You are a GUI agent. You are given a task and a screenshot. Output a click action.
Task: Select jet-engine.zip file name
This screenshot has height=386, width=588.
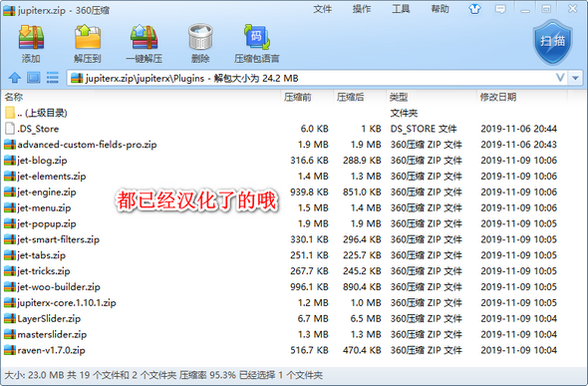coord(47,192)
